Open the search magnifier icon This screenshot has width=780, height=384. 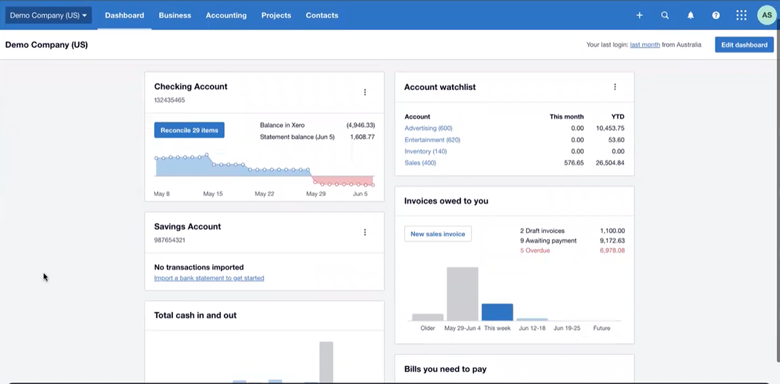(665, 15)
